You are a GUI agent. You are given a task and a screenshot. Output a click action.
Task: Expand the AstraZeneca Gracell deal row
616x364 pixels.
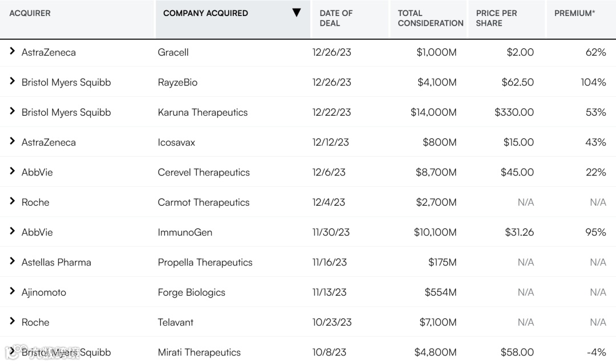[x=12, y=52]
